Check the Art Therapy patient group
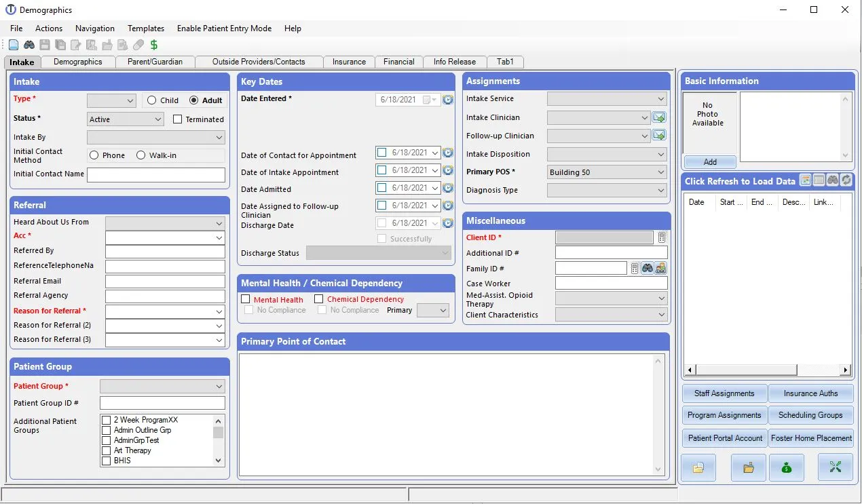Image resolution: width=862 pixels, height=504 pixels. click(107, 450)
